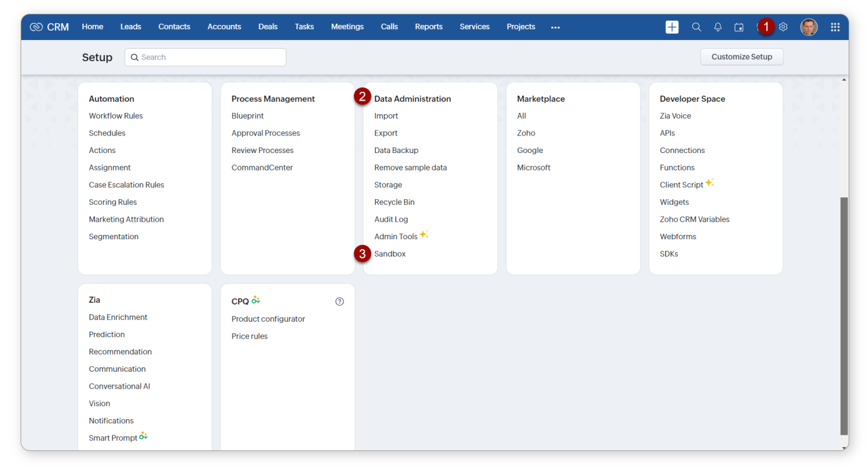Open the calendar icon in top bar
This screenshot has height=466, width=868.
pos(739,27)
